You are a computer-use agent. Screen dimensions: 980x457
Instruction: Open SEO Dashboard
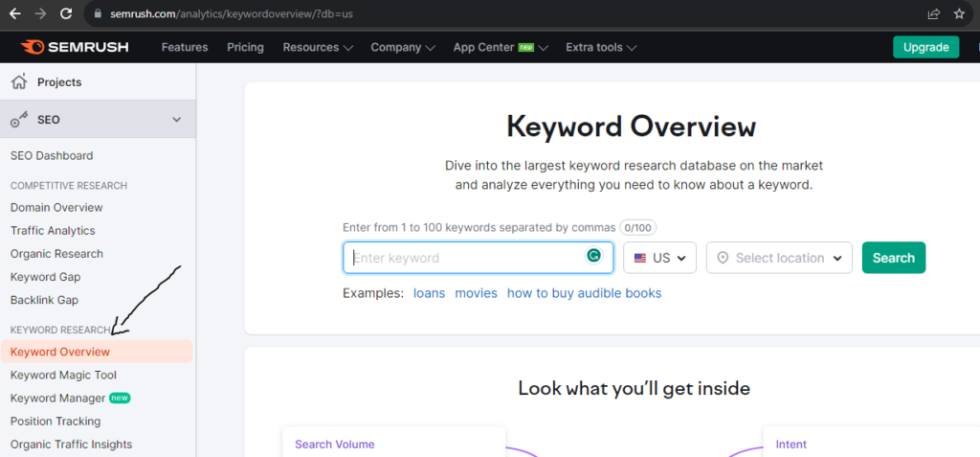[x=52, y=156]
